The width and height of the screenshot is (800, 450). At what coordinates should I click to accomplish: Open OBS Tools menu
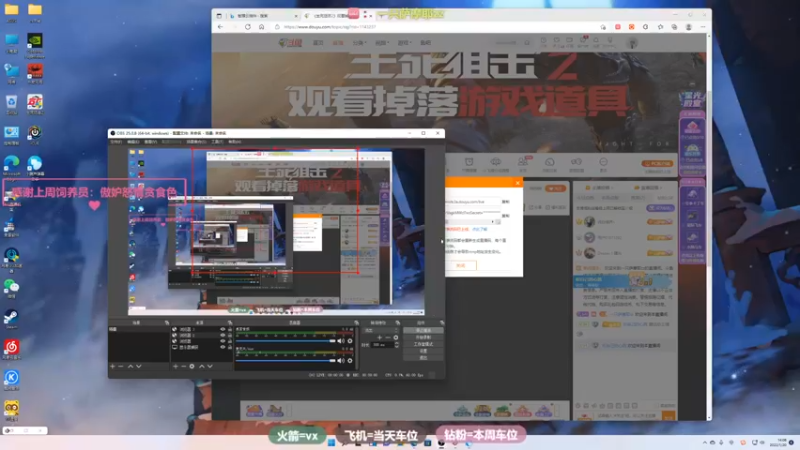(x=217, y=142)
